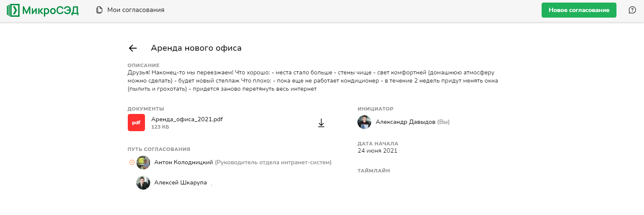Viewport: 644px width, 215px height.
Task: Open the Аренда_офиса_2021.pdf document name
Action: pos(187,119)
